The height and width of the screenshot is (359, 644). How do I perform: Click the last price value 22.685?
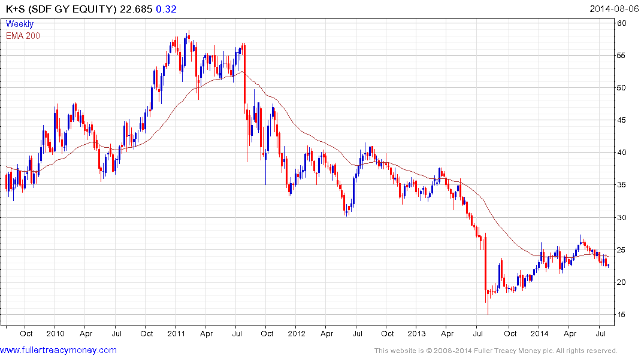click(x=136, y=9)
